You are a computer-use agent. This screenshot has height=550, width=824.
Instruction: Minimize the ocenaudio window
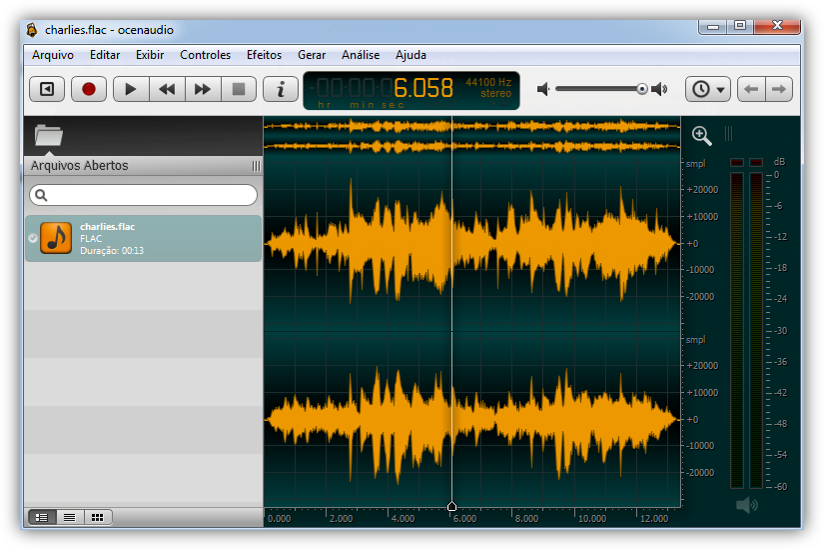click(713, 26)
